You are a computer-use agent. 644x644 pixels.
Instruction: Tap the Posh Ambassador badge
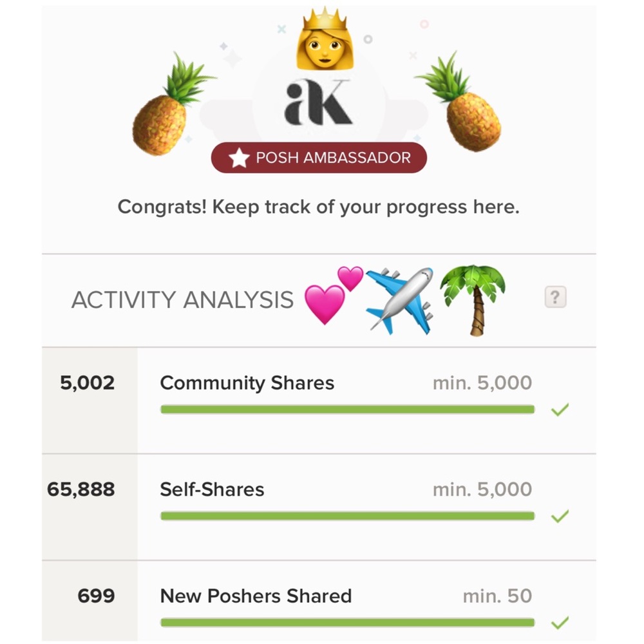tap(319, 158)
